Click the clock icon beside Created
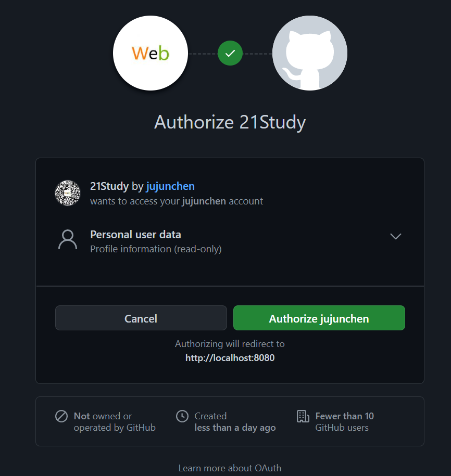Viewport: 451px width, 476px height. click(x=182, y=416)
